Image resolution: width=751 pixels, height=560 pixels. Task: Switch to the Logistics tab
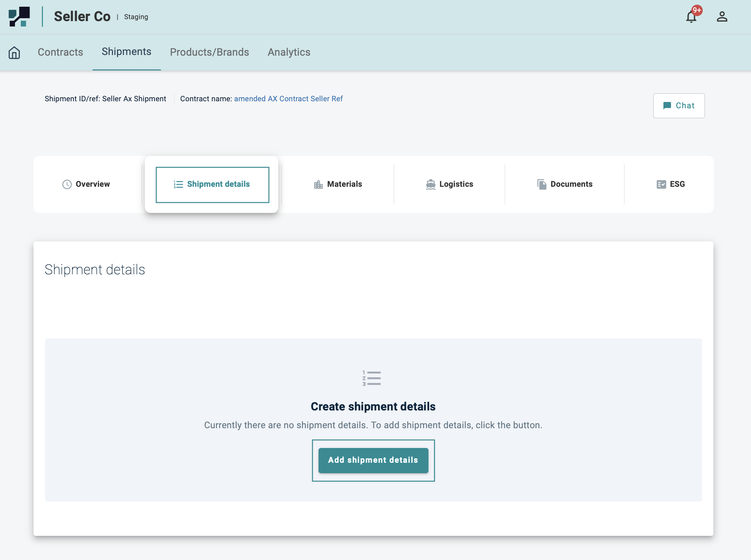point(456,184)
